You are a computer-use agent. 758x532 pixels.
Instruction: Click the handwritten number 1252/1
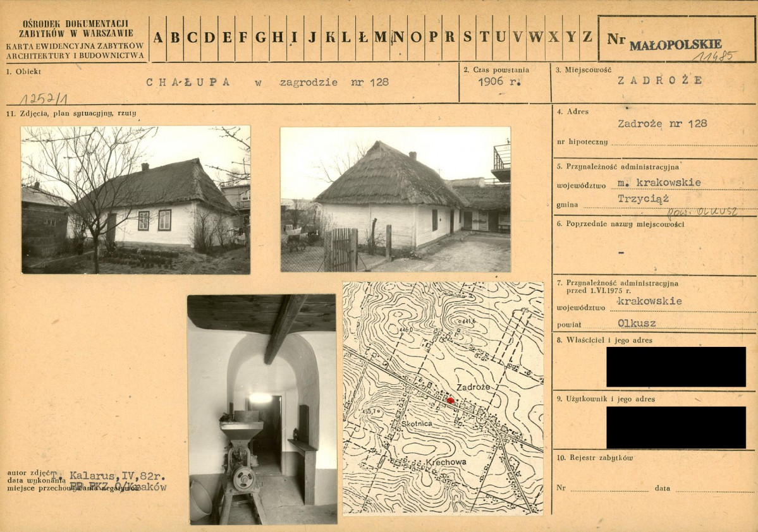43,99
